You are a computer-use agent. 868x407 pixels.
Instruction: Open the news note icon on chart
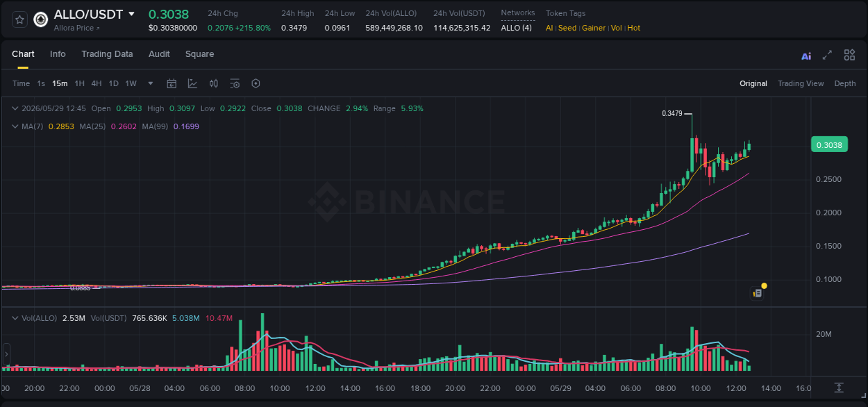[758, 294]
